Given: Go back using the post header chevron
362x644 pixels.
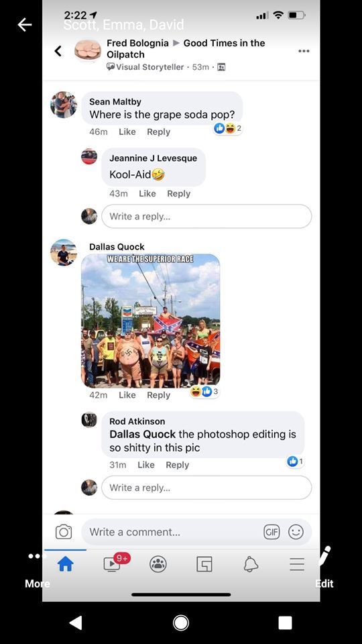Looking at the screenshot, I should (58, 51).
